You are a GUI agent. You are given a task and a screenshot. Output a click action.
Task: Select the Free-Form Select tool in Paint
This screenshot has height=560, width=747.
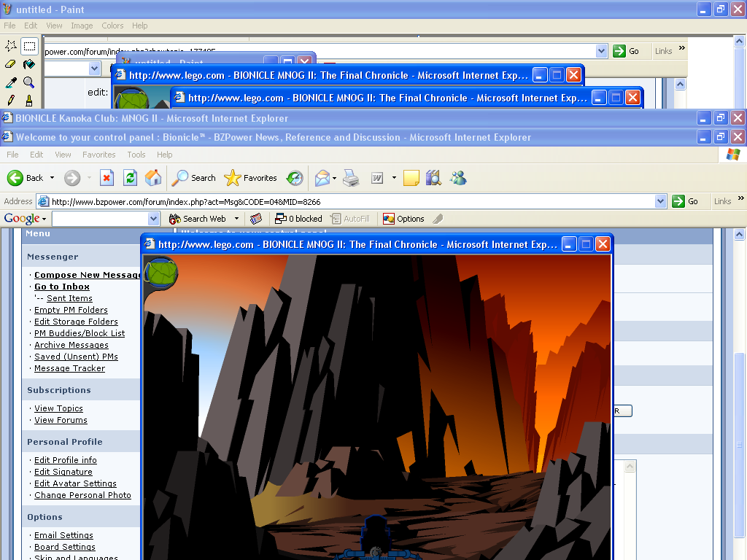11,46
